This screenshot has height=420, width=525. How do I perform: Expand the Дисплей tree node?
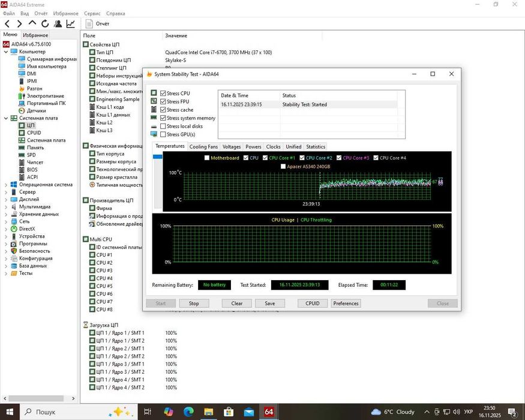(x=5, y=199)
